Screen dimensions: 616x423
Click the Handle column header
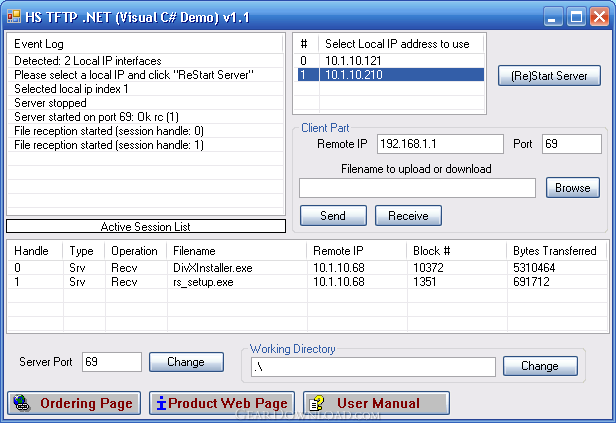click(x=35, y=251)
